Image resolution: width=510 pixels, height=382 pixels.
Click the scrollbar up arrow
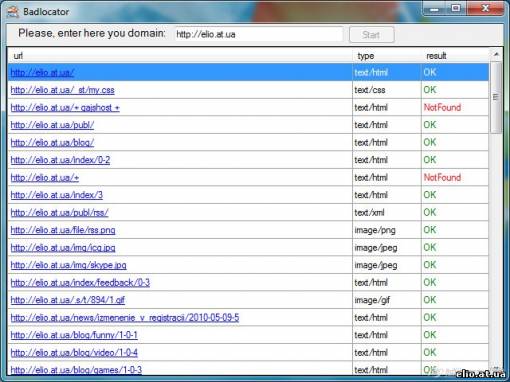[496, 54]
